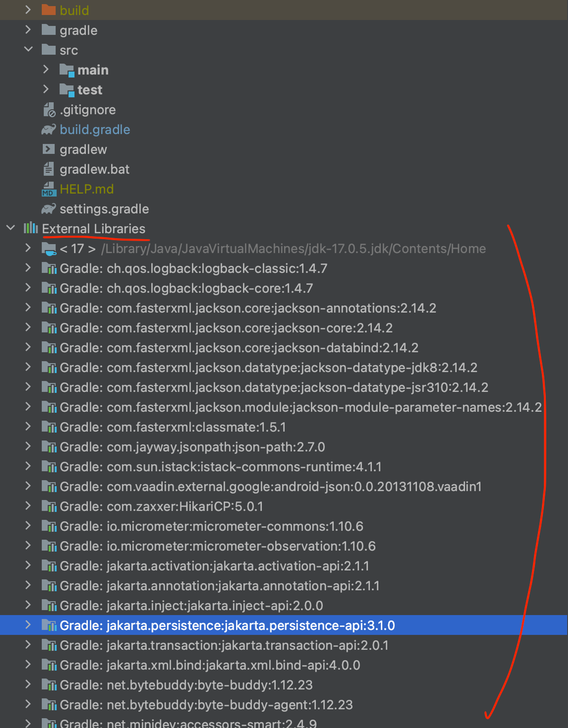Expand the main source folder
The height and width of the screenshot is (728, 568).
(x=46, y=70)
